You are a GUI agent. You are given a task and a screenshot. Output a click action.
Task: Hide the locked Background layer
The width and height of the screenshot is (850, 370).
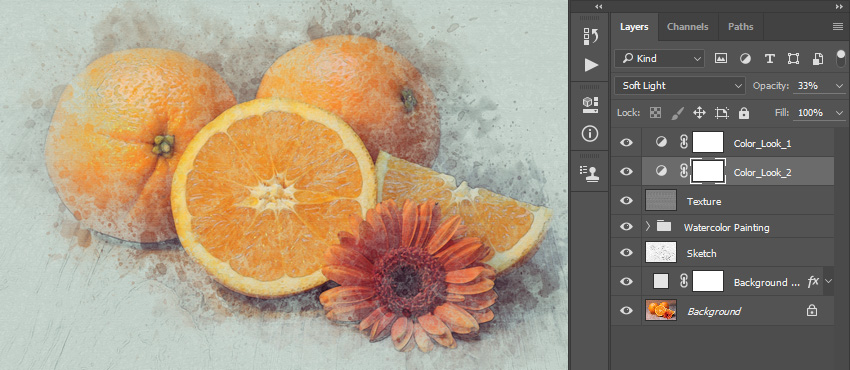coord(626,310)
